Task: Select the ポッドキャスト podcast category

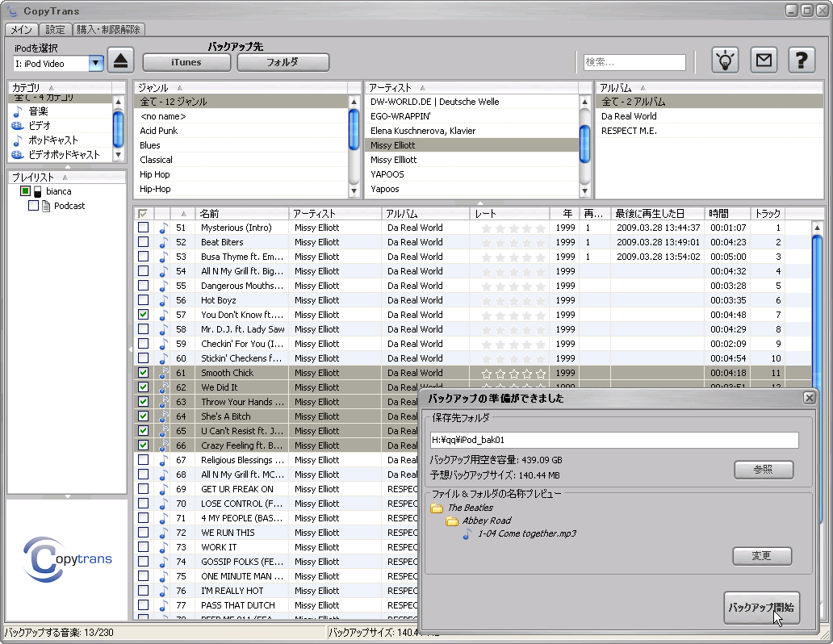Action: click(53, 140)
